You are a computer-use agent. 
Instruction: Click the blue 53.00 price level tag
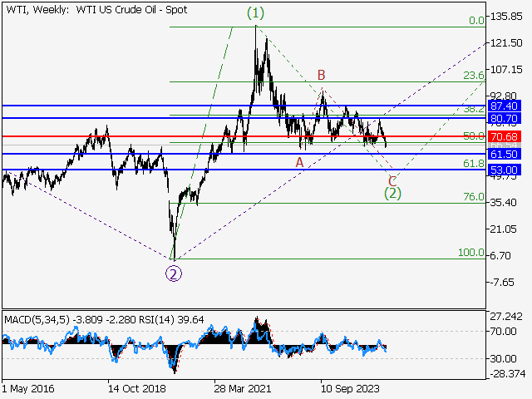tap(505, 170)
